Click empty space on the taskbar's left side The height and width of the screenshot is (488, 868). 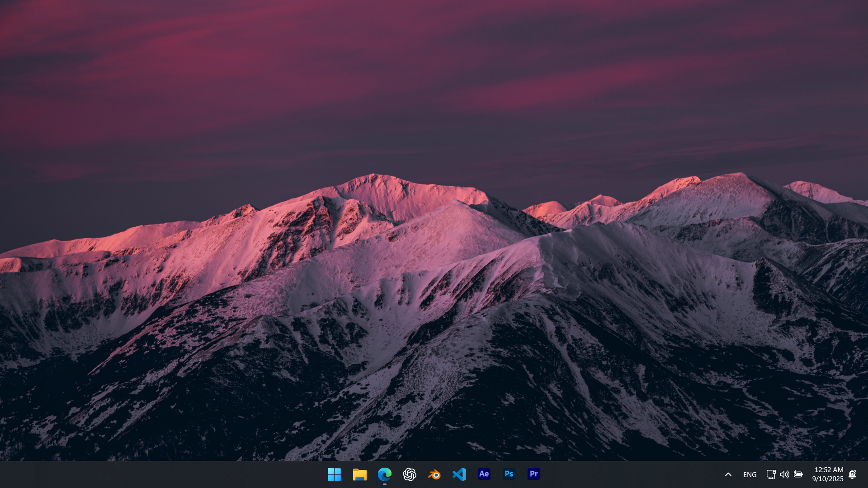[x=136, y=474]
